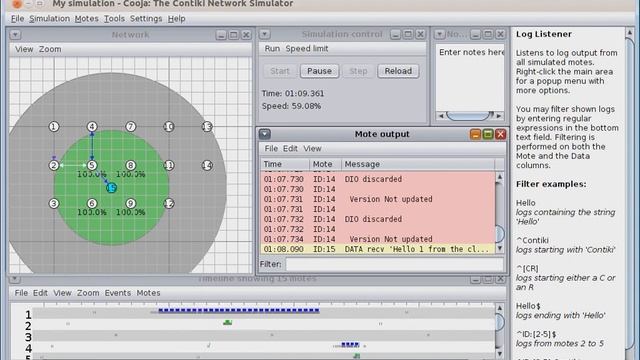The image size is (640, 360).
Task: Select mote 10 in Network view
Action: click(169, 127)
